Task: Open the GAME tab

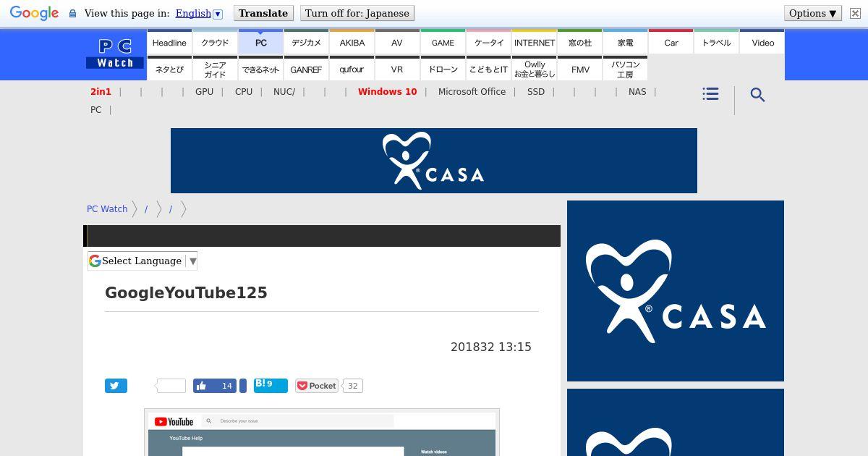Action: [x=443, y=42]
